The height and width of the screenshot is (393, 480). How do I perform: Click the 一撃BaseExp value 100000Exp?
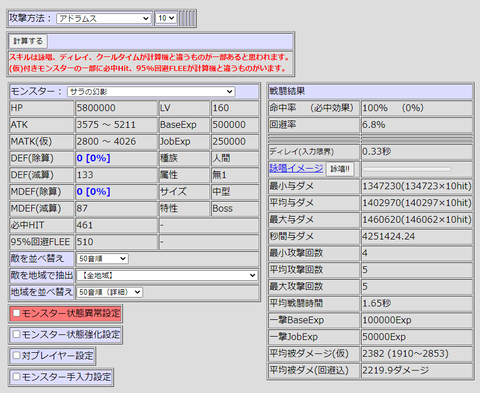[387, 320]
